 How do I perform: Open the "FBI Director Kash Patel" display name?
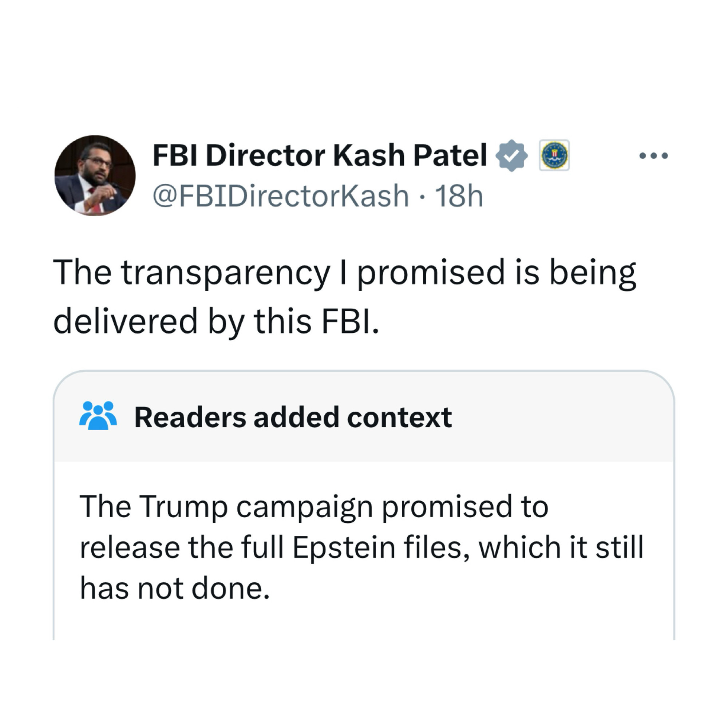(320, 156)
